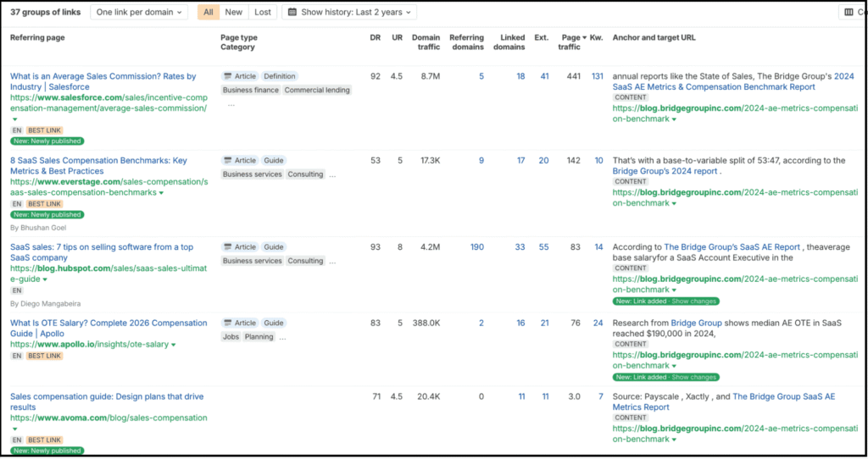This screenshot has height=459, width=868.
Task: Click author name 'By Diego Mangabeira'
Action: pos(46,304)
